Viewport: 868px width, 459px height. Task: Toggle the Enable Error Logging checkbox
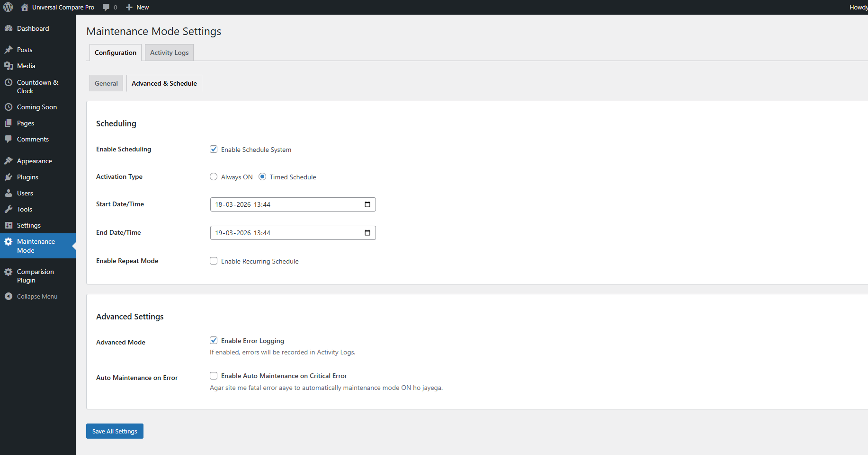tap(214, 340)
